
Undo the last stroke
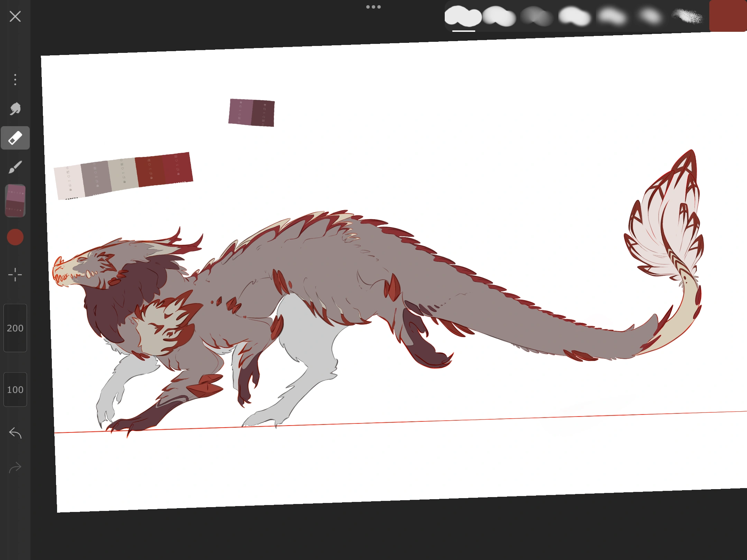click(x=15, y=433)
